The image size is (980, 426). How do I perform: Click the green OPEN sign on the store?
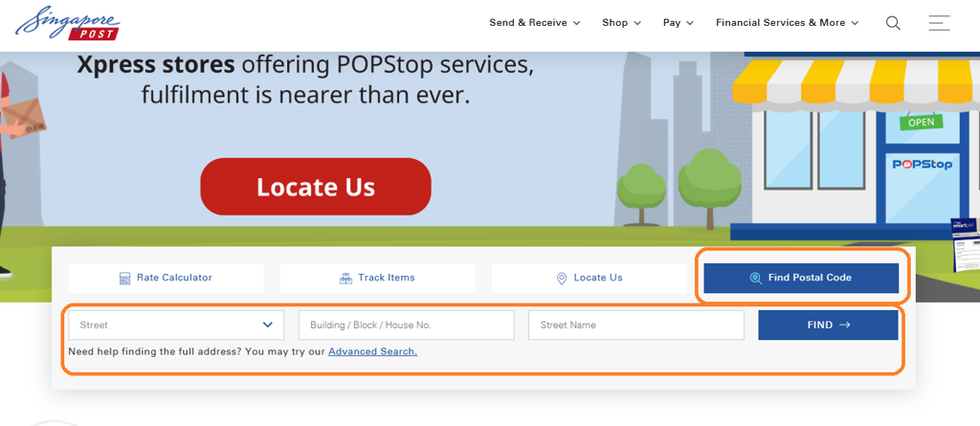[921, 123]
